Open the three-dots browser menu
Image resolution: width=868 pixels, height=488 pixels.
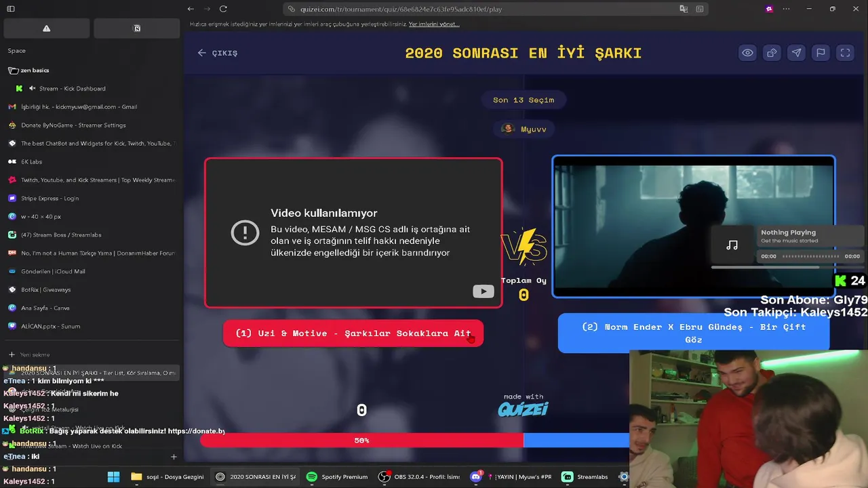click(x=787, y=9)
